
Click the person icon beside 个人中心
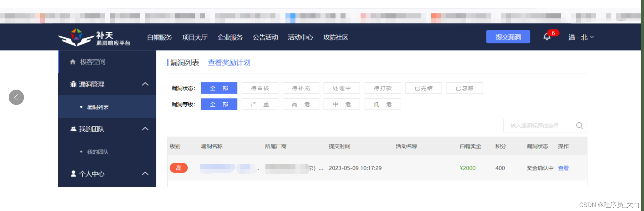click(x=73, y=174)
